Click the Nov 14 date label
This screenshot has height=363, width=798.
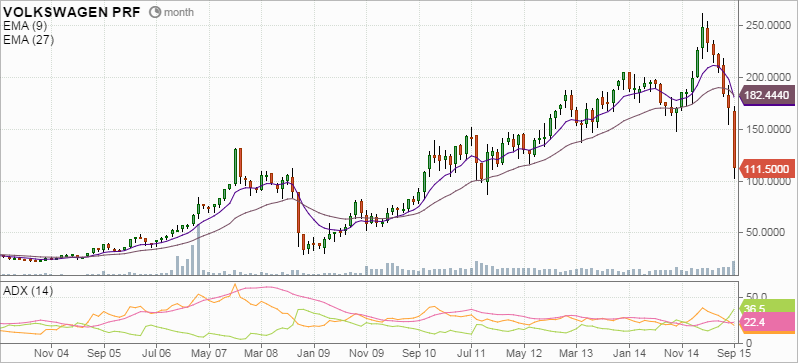[680, 352]
